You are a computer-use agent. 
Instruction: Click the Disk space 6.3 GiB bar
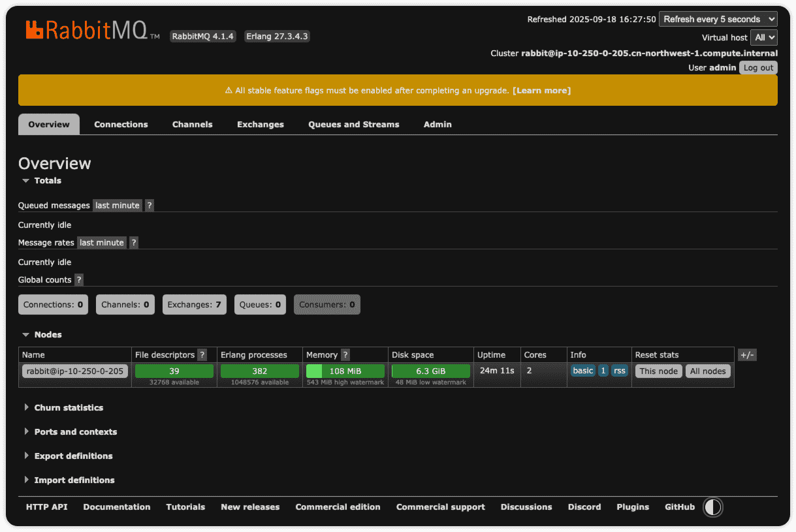[x=431, y=371]
